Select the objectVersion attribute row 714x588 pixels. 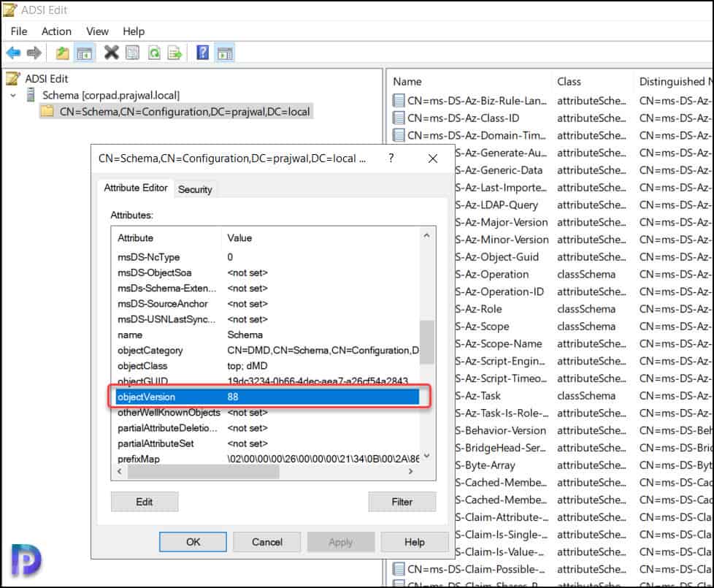coord(219,397)
